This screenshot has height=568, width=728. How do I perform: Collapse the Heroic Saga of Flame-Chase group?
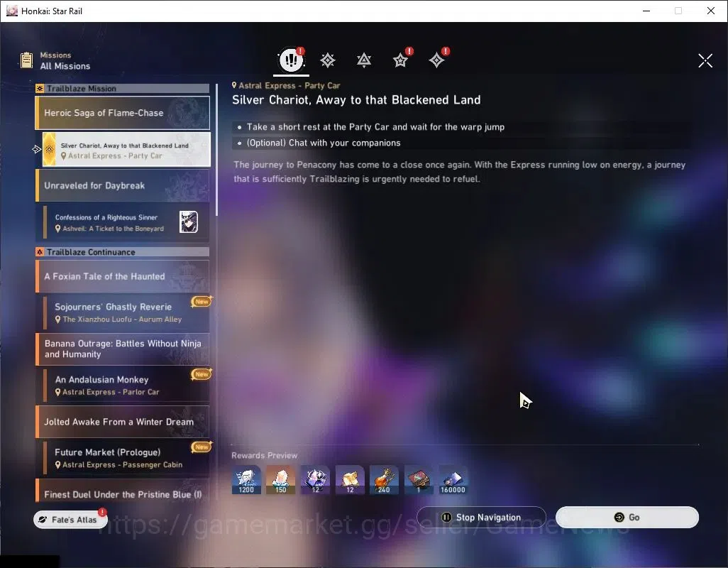(x=123, y=113)
